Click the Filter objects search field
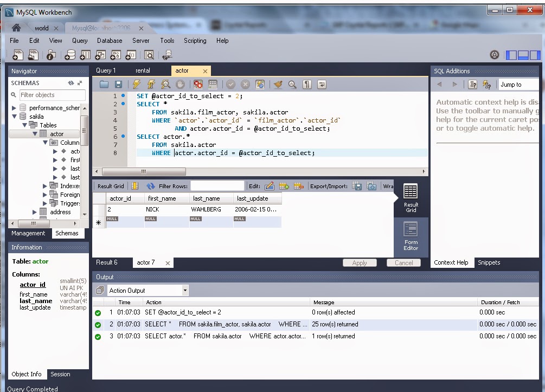The width and height of the screenshot is (545, 392). (52, 95)
